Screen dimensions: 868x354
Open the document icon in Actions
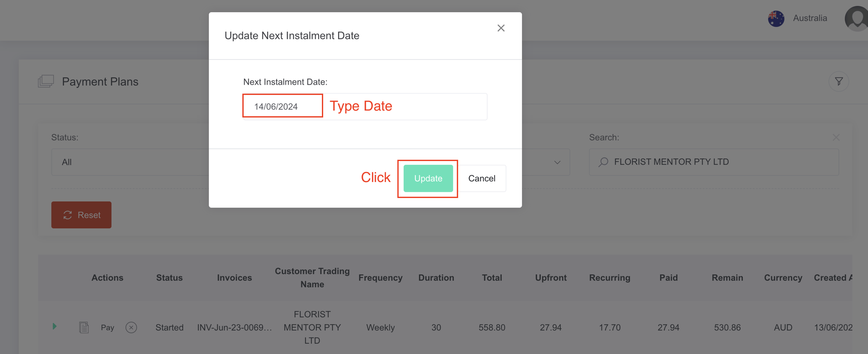(x=84, y=327)
